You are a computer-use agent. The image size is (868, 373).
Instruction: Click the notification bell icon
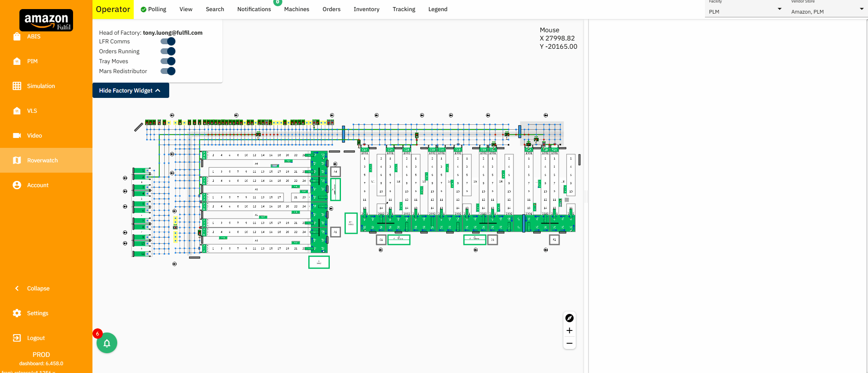click(x=107, y=343)
